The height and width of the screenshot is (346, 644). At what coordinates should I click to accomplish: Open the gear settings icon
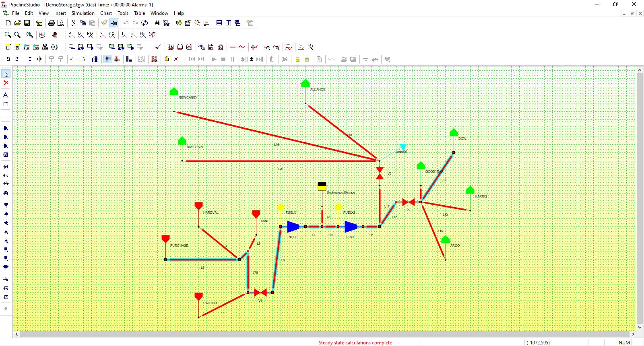click(x=55, y=47)
